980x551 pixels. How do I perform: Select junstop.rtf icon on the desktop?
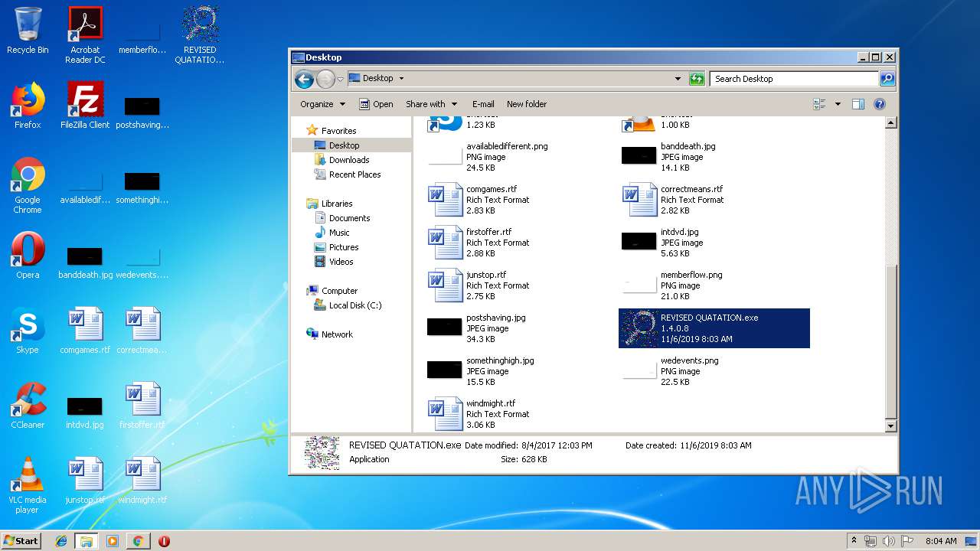pyautogui.click(x=85, y=481)
